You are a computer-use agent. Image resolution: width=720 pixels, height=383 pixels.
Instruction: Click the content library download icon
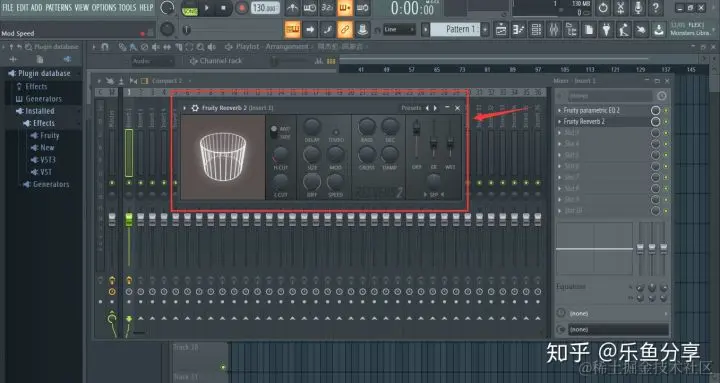tap(658, 30)
